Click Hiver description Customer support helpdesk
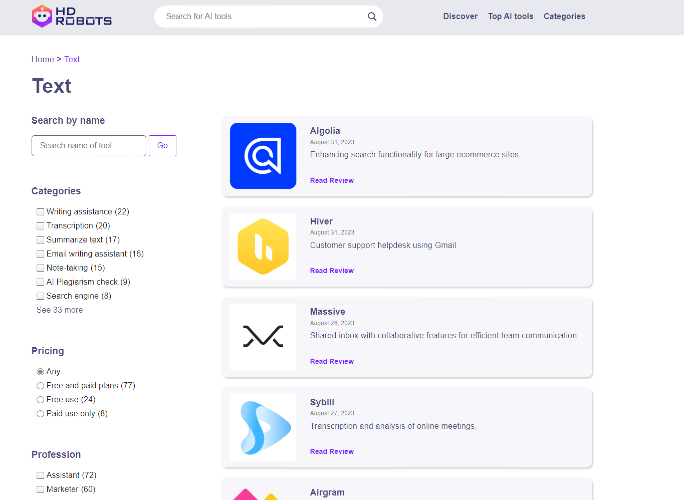Viewport: 684px width, 500px height. click(x=383, y=245)
